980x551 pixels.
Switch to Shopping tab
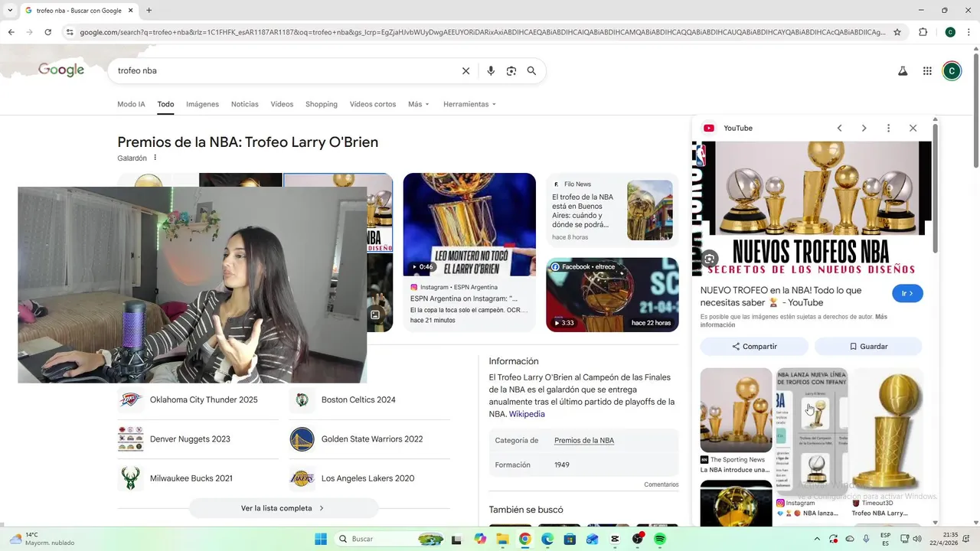(x=322, y=104)
